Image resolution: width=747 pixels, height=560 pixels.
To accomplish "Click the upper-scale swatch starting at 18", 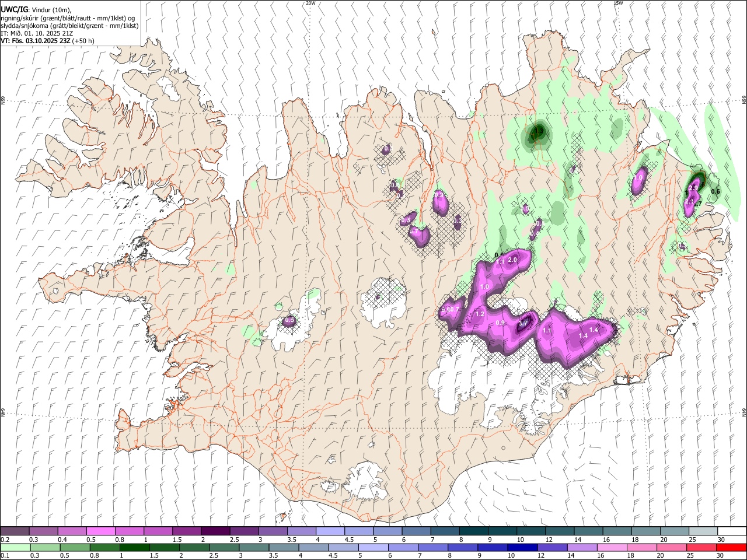I will pyautogui.click(x=645, y=531).
